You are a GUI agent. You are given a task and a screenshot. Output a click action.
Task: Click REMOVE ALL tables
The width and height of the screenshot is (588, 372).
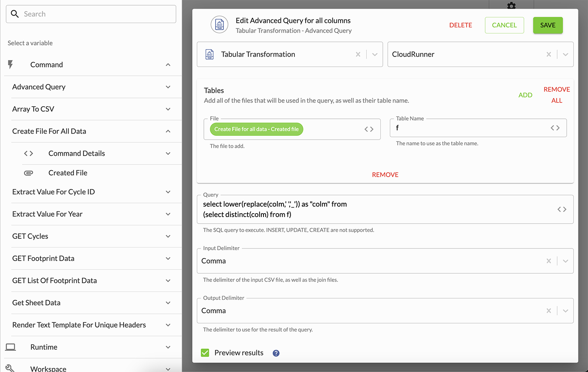pos(557,95)
